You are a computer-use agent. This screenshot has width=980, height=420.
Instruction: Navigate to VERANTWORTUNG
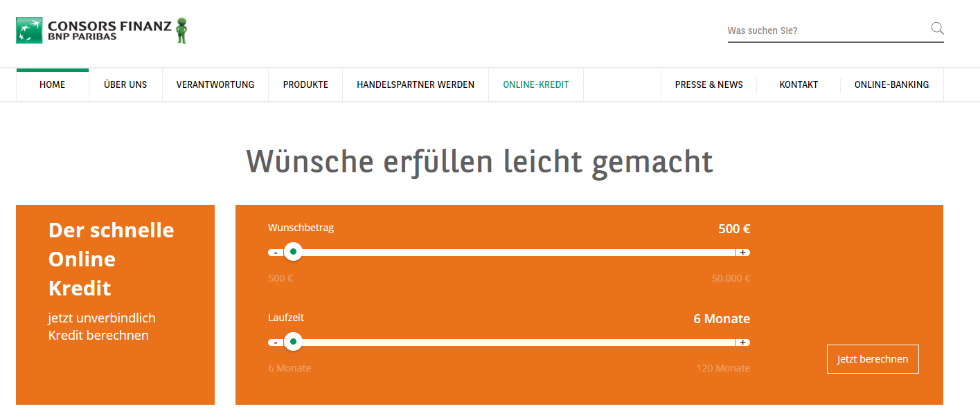215,84
